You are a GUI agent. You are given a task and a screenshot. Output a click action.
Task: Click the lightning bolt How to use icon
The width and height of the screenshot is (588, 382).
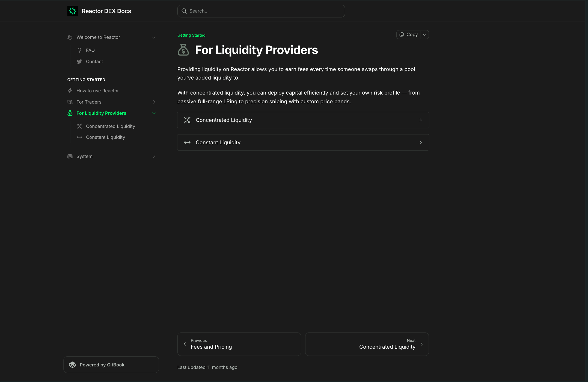click(x=70, y=91)
